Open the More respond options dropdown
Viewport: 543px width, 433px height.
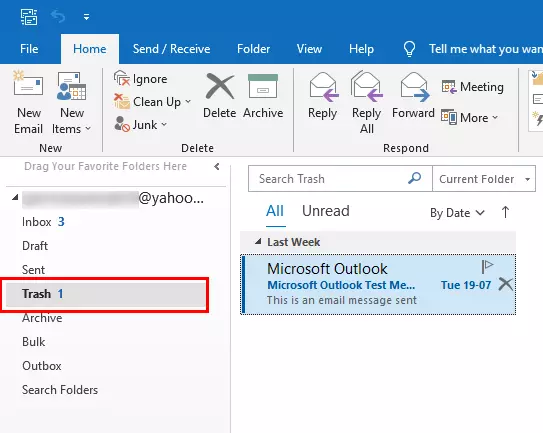(470, 117)
